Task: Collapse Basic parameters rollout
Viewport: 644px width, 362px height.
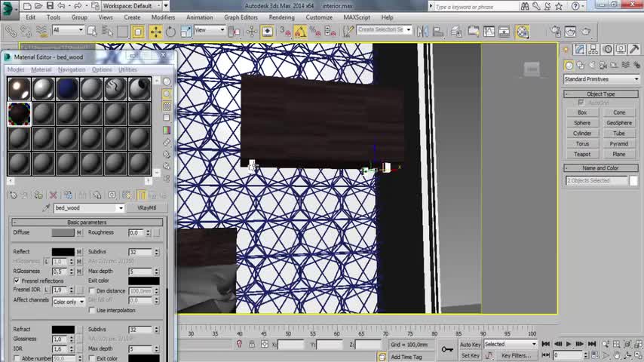Action: (x=87, y=222)
